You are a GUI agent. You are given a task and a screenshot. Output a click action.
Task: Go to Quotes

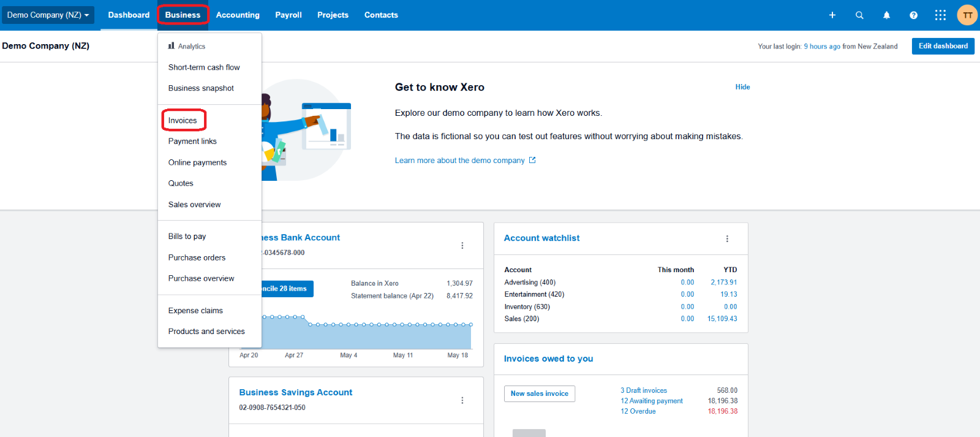[x=209, y=183]
